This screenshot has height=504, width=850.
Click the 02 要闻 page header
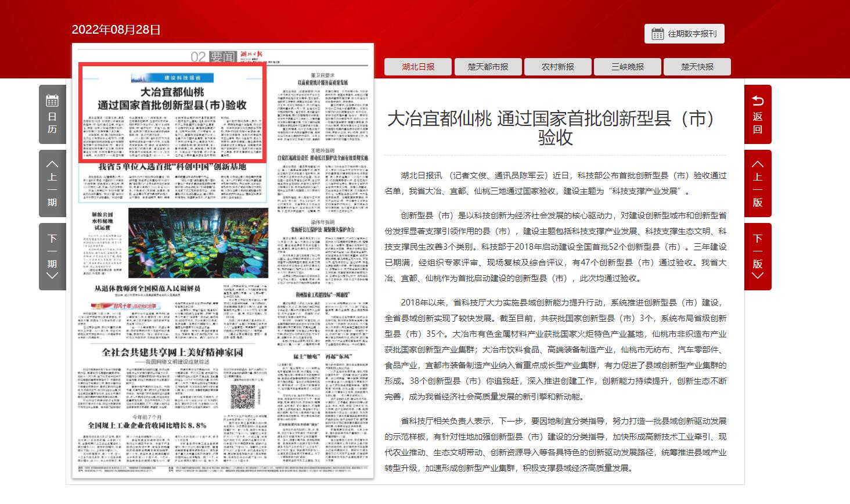point(214,56)
